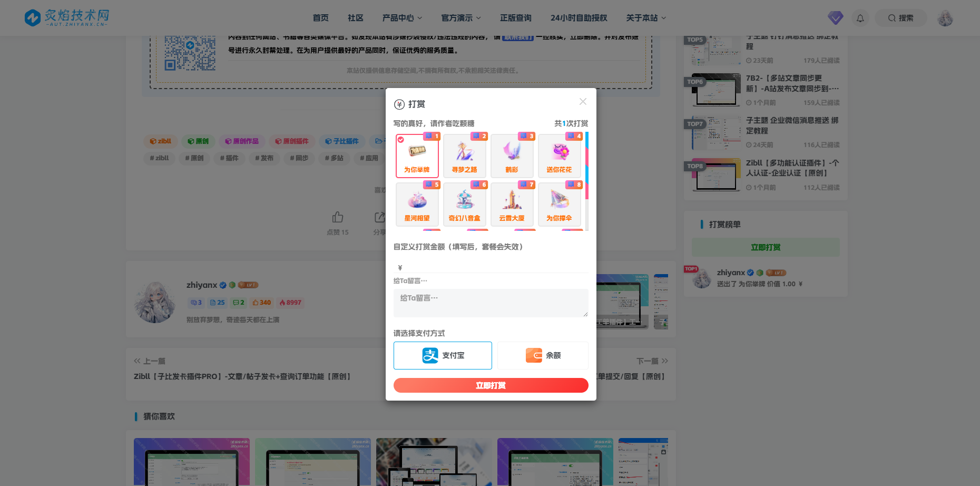This screenshot has width=980, height=486.
Task: Open the green 原创 category tag
Action: pyautogui.click(x=198, y=141)
